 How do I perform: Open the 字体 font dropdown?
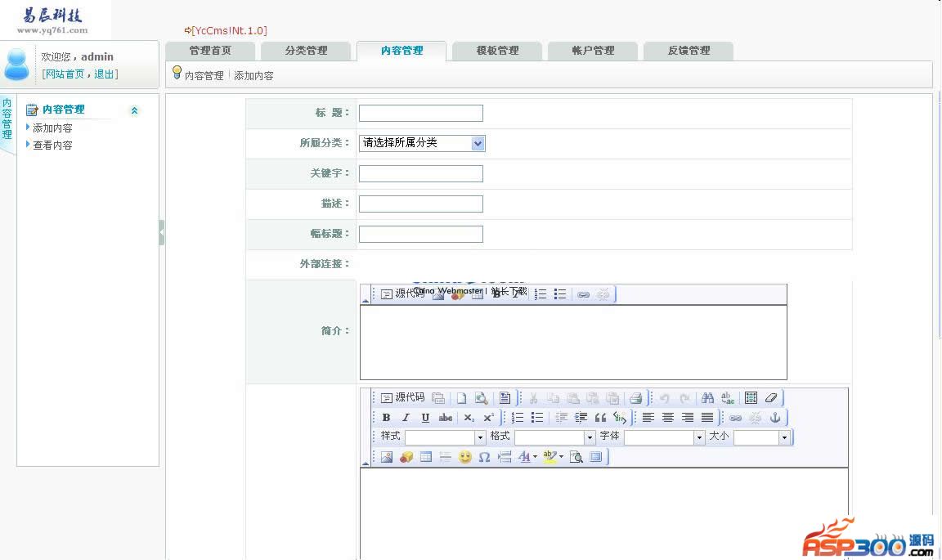(699, 437)
